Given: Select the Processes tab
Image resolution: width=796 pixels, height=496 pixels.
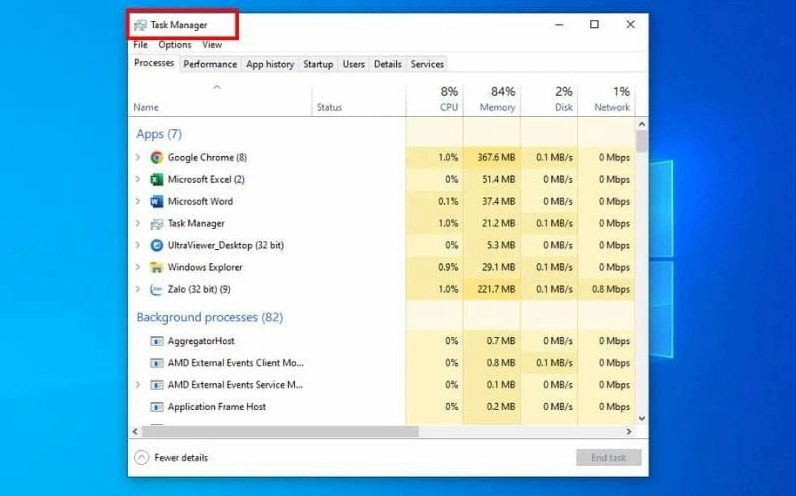Looking at the screenshot, I should [x=154, y=63].
